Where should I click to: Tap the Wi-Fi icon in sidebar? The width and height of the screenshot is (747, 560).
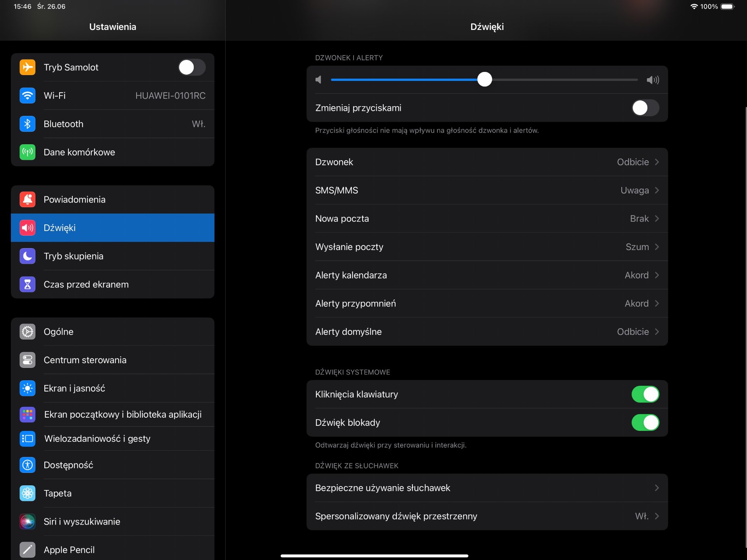pos(27,96)
